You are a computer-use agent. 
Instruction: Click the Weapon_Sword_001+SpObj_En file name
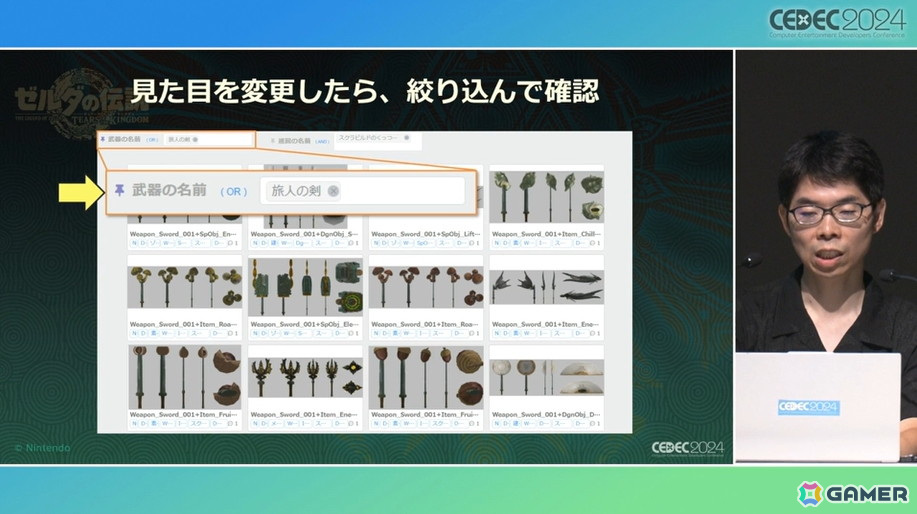(183, 234)
